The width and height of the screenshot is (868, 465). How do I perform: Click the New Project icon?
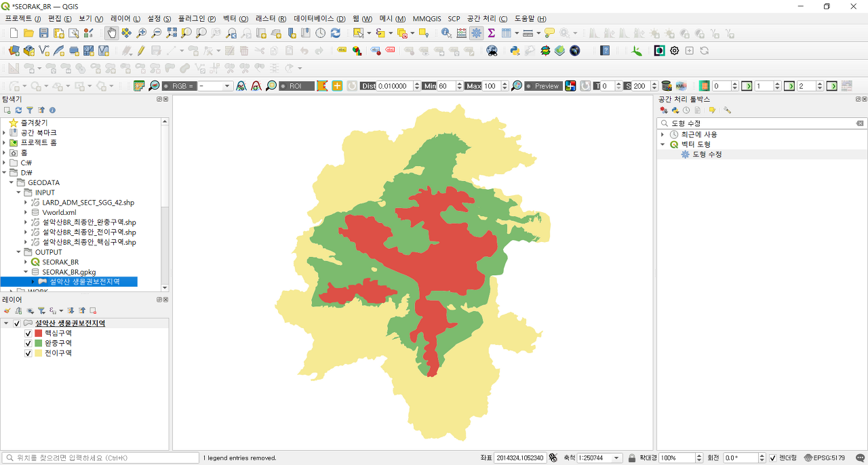[14, 33]
